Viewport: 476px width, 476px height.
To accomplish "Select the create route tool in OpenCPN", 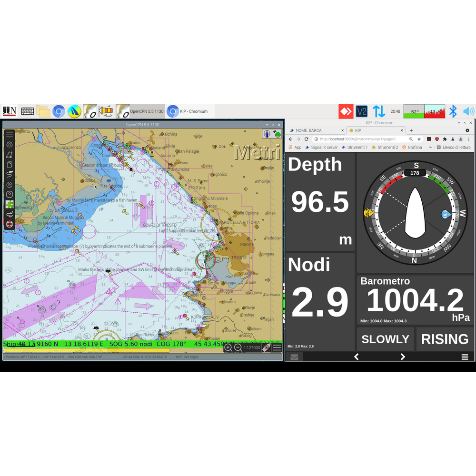I will pyautogui.click(x=10, y=155).
